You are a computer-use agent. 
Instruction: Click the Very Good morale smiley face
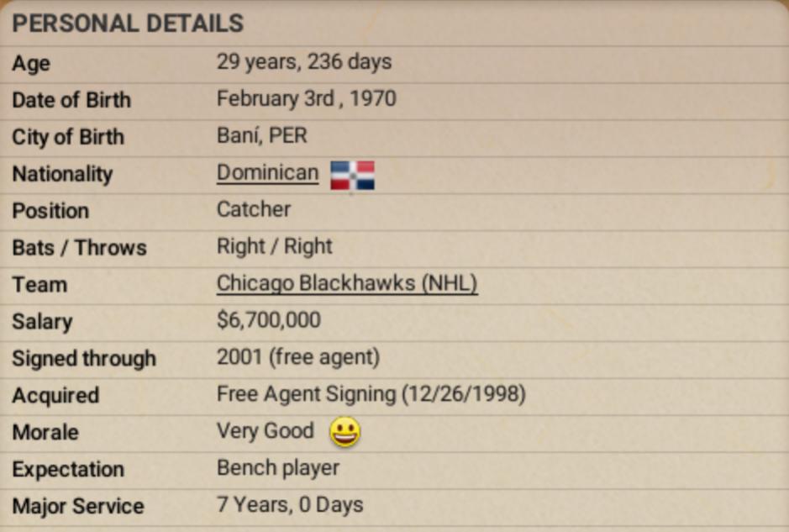pyautogui.click(x=344, y=433)
